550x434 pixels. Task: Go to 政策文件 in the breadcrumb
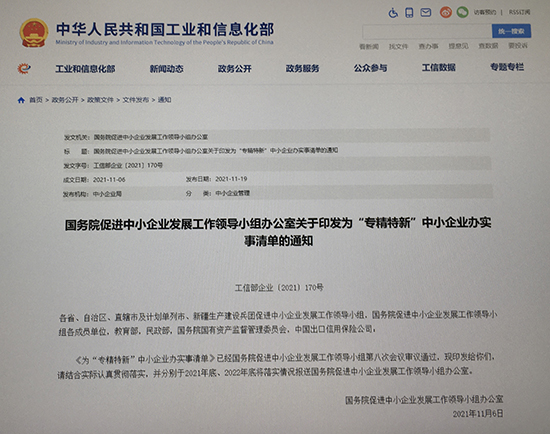coord(100,100)
